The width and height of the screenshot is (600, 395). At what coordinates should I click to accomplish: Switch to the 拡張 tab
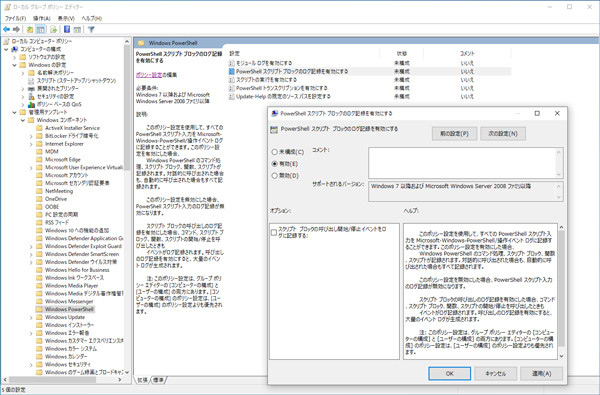click(x=142, y=380)
